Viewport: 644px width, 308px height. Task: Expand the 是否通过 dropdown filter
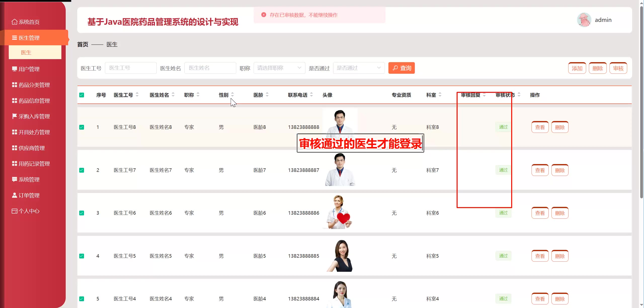point(359,68)
